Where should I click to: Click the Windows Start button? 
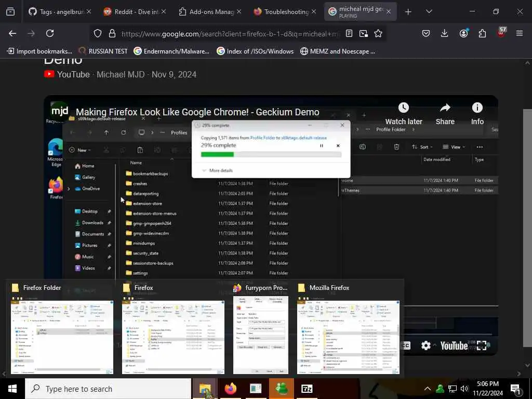(12, 389)
